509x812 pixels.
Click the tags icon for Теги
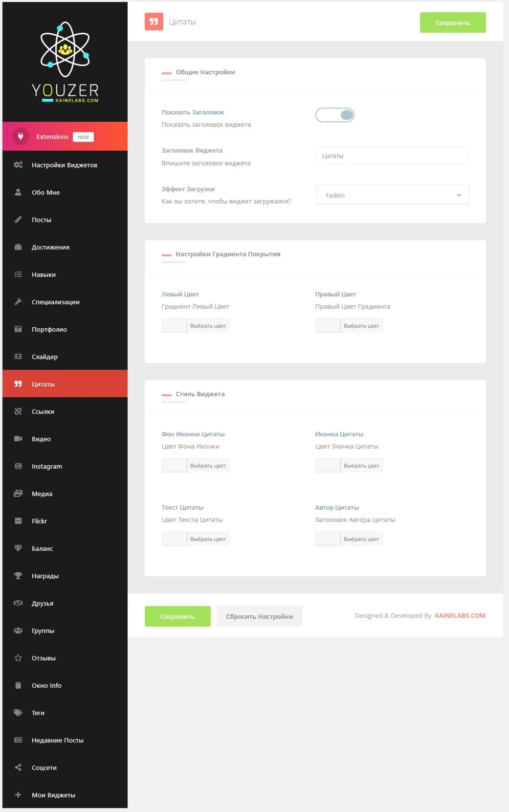point(18,713)
